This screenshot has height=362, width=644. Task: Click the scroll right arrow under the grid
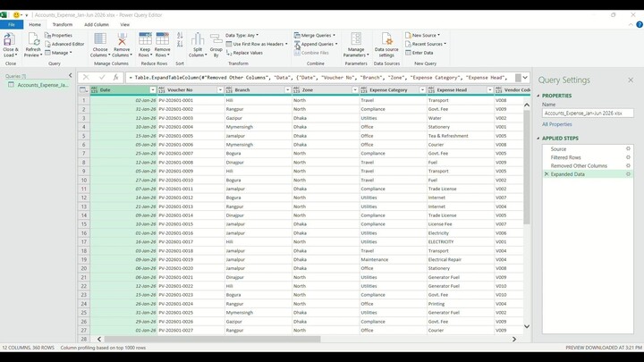click(x=514, y=340)
